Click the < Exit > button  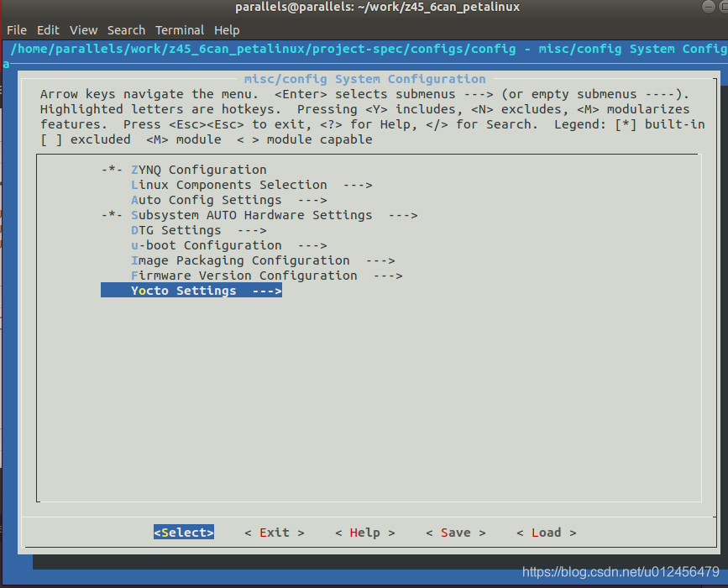pos(275,533)
